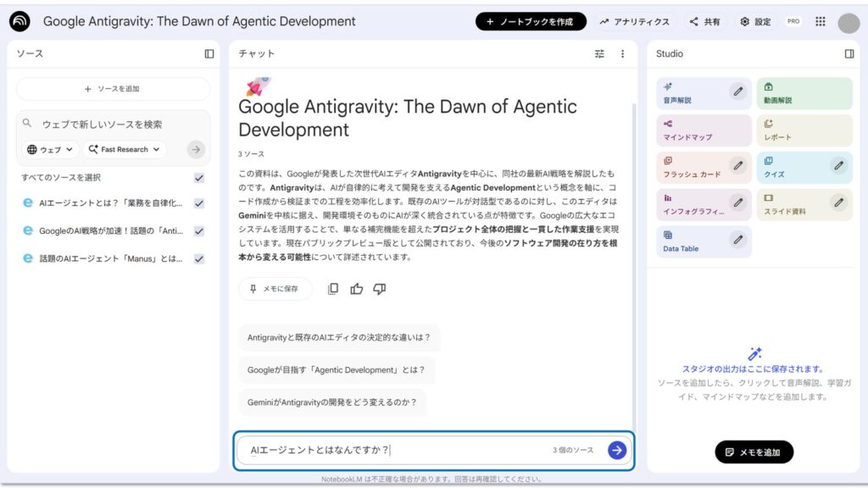Collapse the ソース panel using its icon

coord(209,53)
